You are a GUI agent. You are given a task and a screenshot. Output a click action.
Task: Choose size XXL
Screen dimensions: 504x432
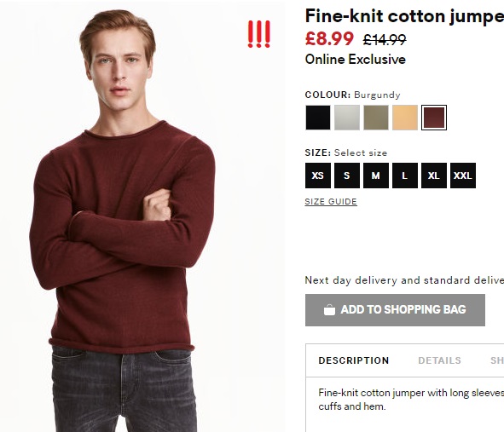point(463,176)
